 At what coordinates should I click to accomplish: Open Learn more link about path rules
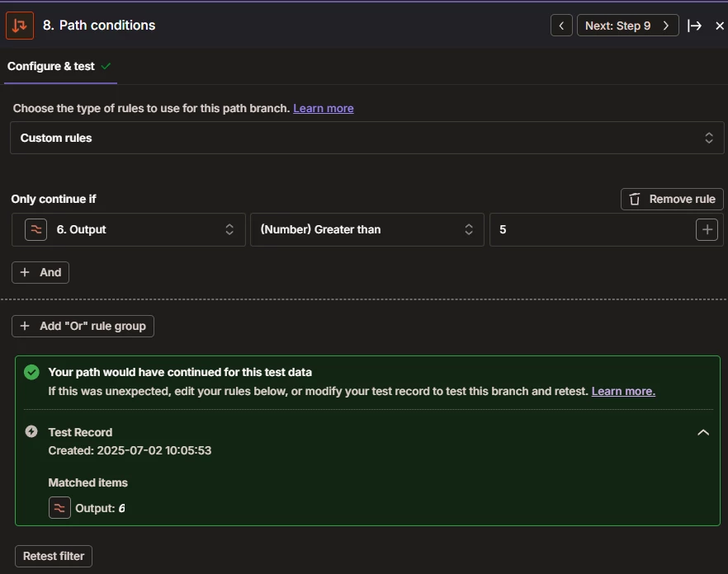pyautogui.click(x=324, y=108)
